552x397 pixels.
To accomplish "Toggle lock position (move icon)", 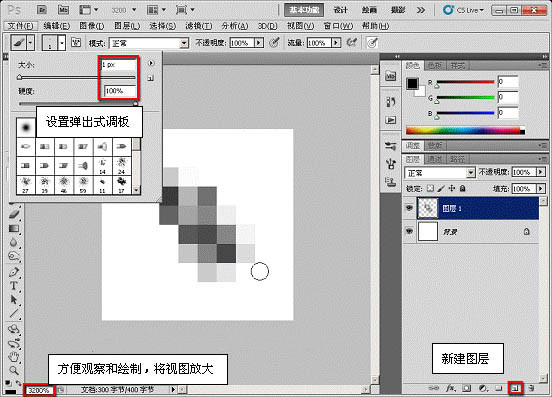I will [452, 189].
